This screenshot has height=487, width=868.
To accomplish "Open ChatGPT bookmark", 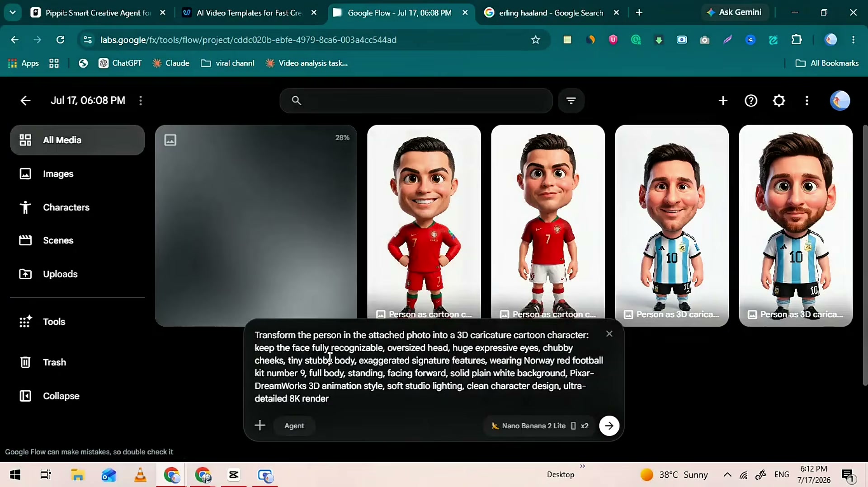I will pyautogui.click(x=120, y=63).
